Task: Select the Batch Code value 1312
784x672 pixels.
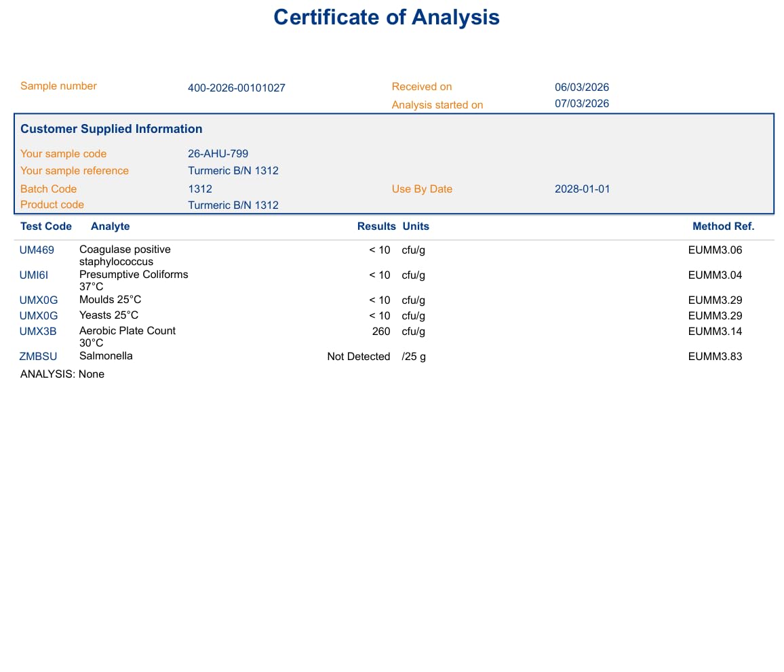Action: 200,189
